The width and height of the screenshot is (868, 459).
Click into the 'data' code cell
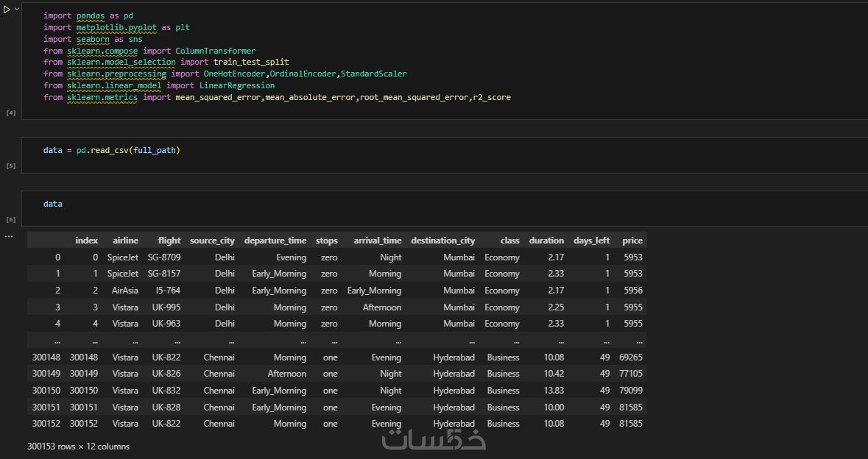pos(445,208)
